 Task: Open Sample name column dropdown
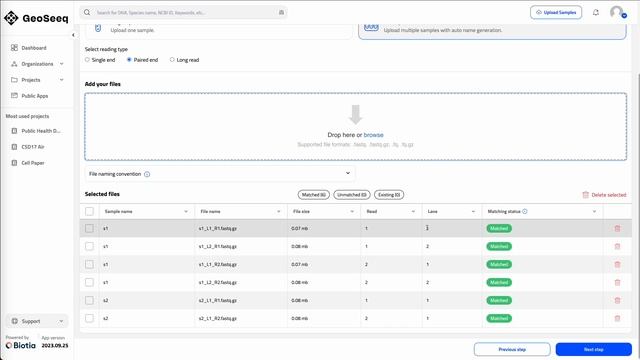186,211
